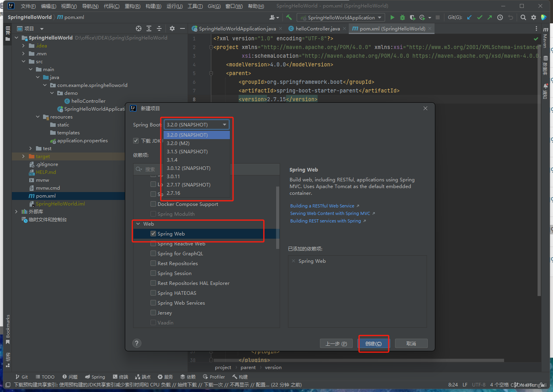This screenshot has width=553, height=392.
Task: Start debugging with the bug icon
Action: coord(402,17)
